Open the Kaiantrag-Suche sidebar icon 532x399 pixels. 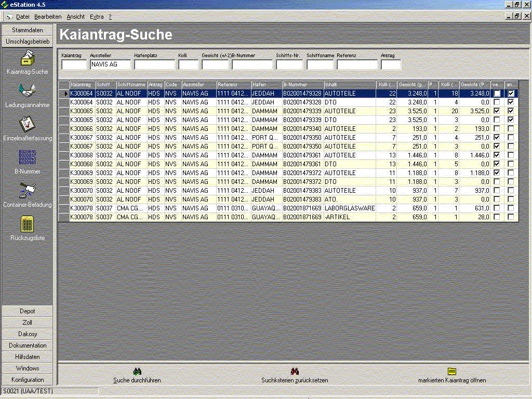27,58
